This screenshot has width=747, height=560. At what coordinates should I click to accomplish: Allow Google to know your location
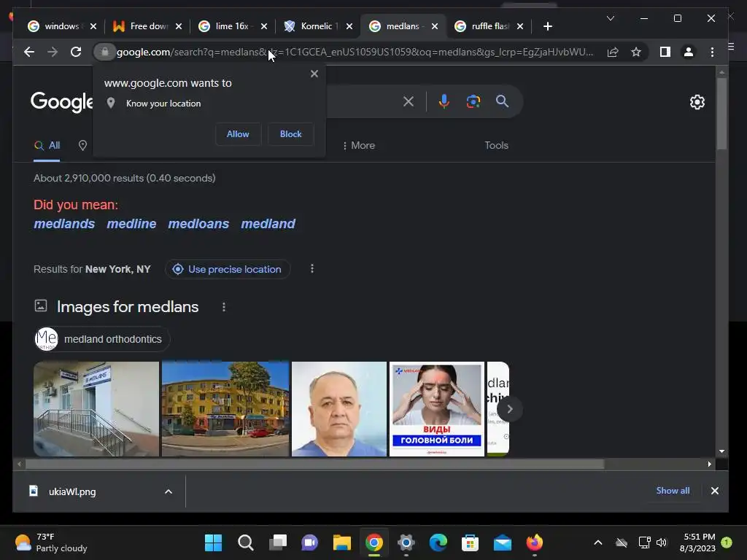pyautogui.click(x=238, y=134)
